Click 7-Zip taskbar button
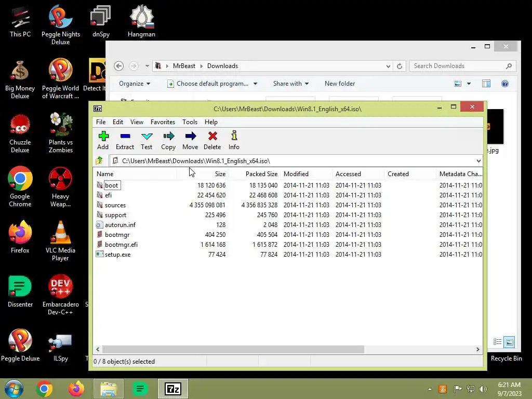Viewport: 532px width, 399px height. [x=173, y=389]
